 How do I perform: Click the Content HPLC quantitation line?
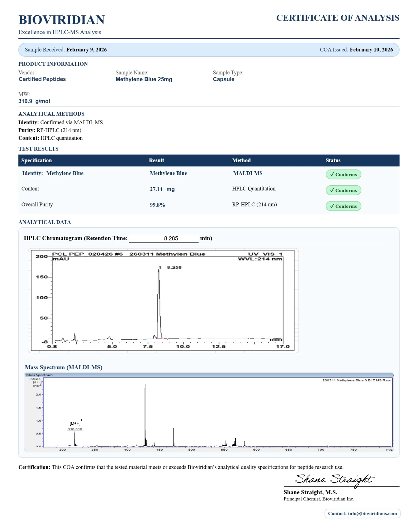[50, 138]
